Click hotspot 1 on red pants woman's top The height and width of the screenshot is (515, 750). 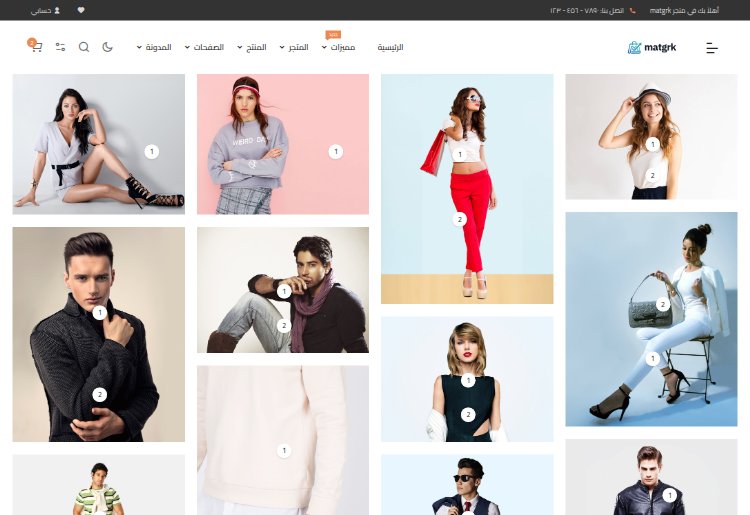(460, 154)
